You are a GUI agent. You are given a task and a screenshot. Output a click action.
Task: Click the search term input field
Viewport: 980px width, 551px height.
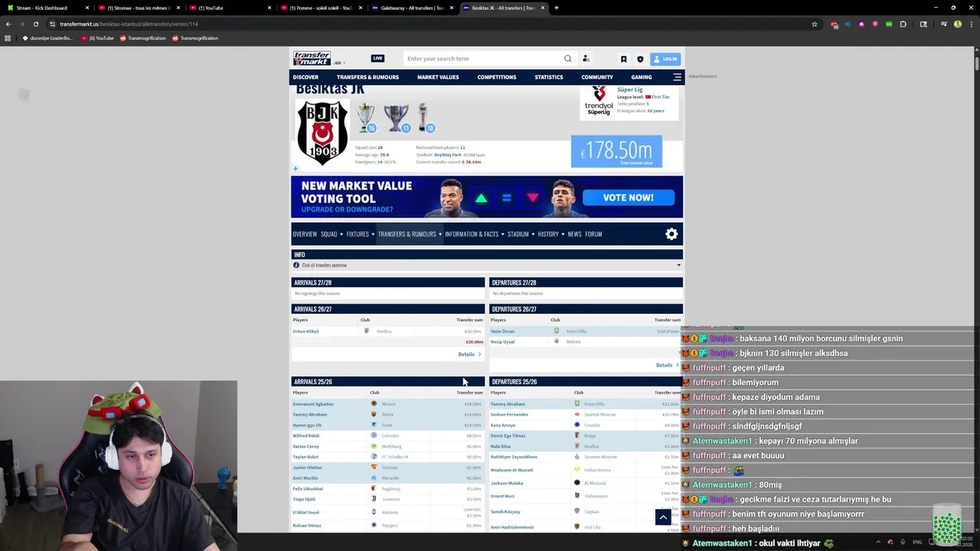click(x=483, y=59)
